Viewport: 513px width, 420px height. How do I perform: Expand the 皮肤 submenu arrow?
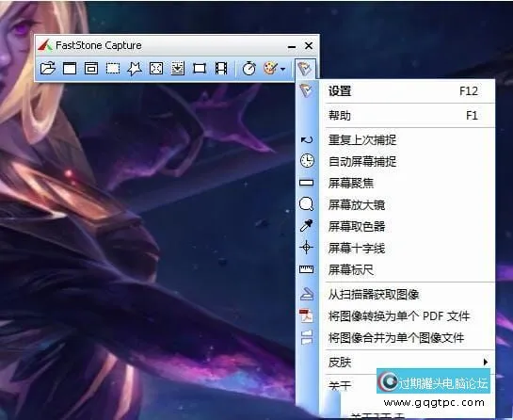pyautogui.click(x=485, y=362)
